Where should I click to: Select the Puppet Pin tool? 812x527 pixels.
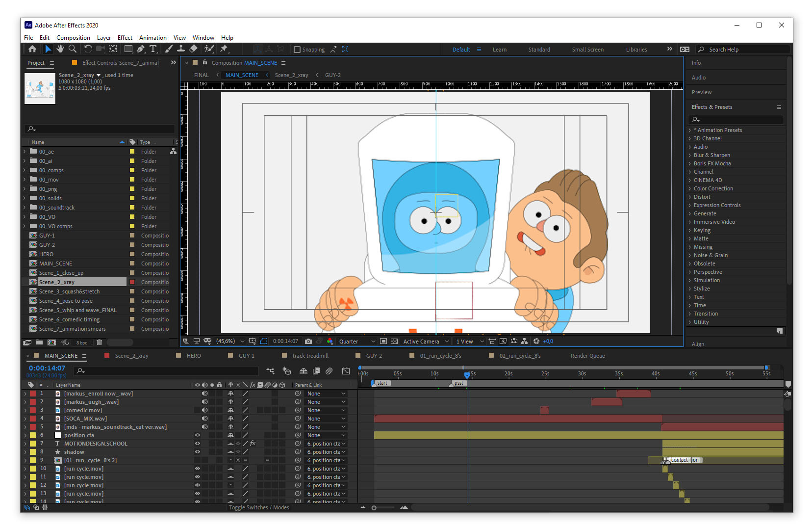[225, 49]
